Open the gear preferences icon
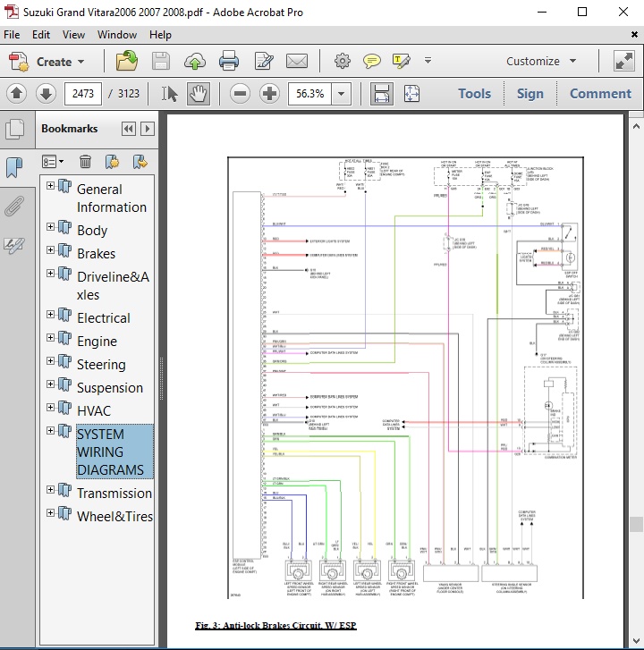644x650 pixels. click(x=342, y=61)
